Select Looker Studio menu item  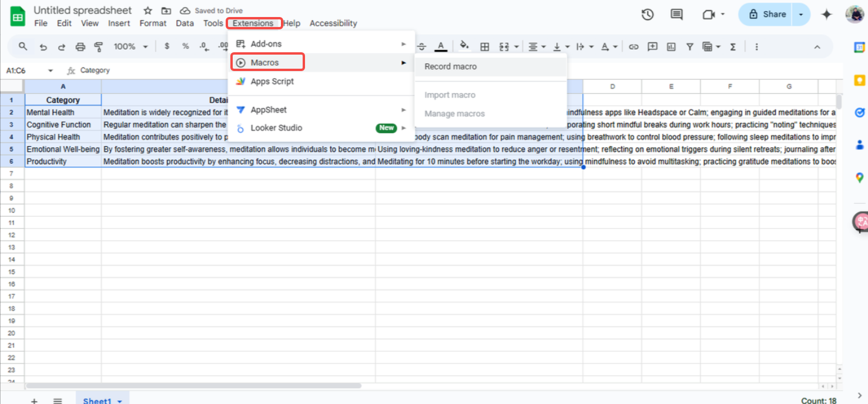(321, 128)
